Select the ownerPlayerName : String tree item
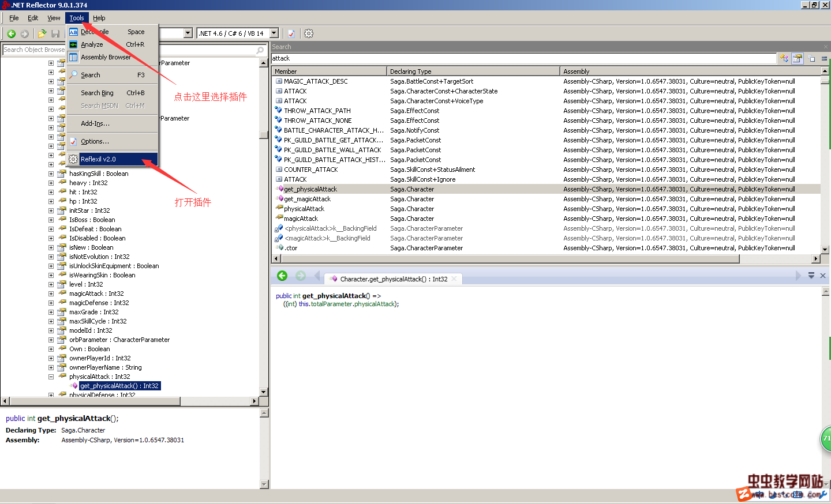This screenshot has width=831, height=504. tap(106, 367)
